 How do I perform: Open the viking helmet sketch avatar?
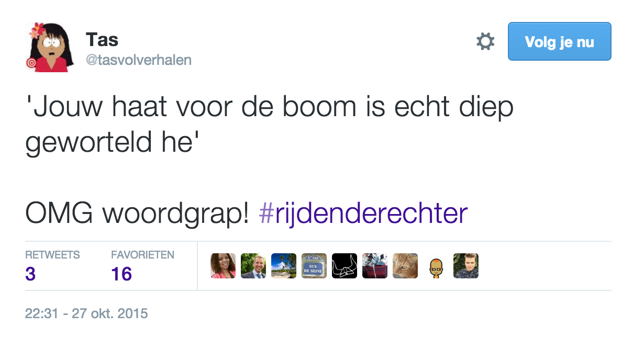coord(345,266)
